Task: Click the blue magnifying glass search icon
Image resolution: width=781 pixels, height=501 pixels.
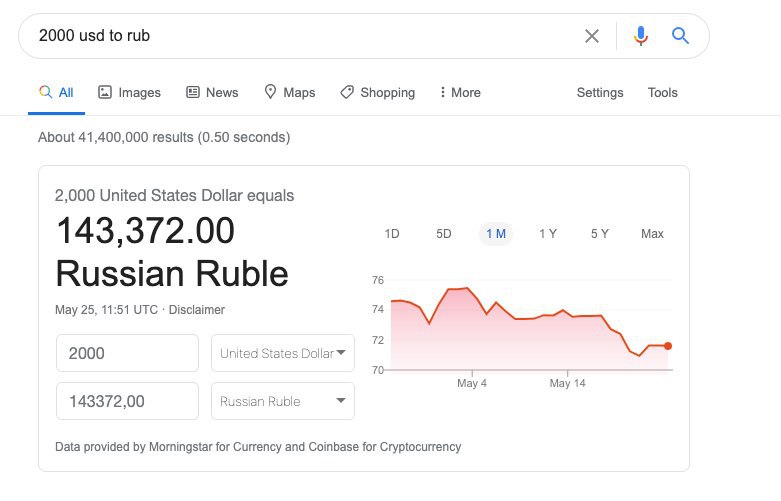Action: (680, 36)
